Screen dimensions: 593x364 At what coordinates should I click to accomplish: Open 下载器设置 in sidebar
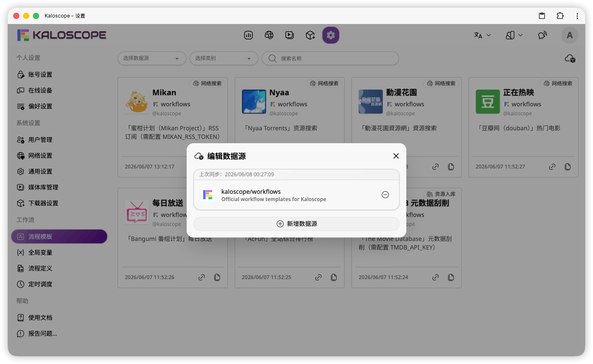tap(59, 203)
